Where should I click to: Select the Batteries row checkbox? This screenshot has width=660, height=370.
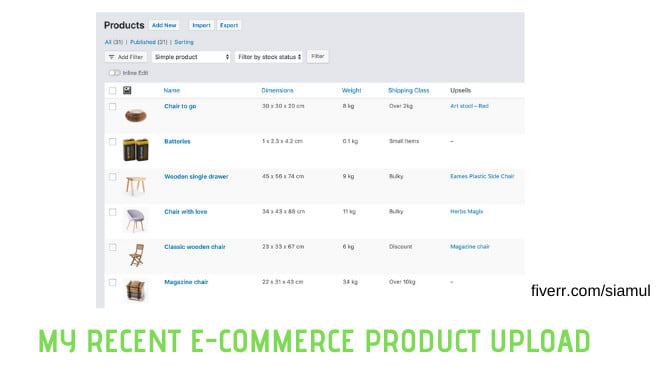click(112, 141)
